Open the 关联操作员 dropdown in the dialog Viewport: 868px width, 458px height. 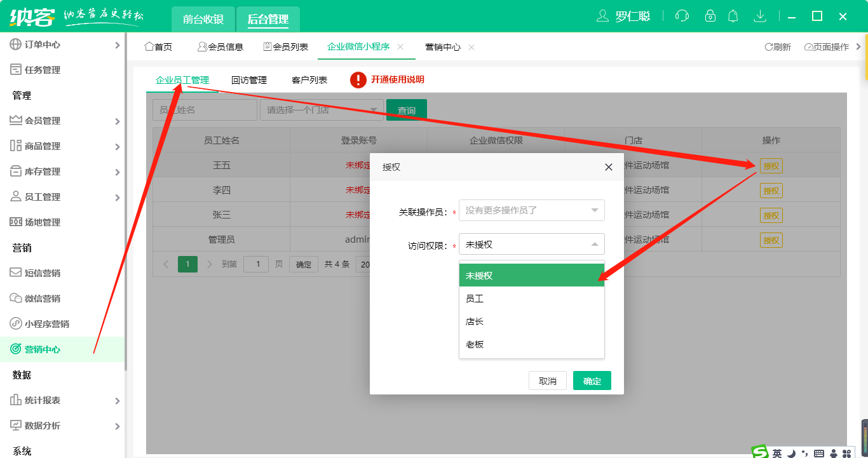click(531, 210)
